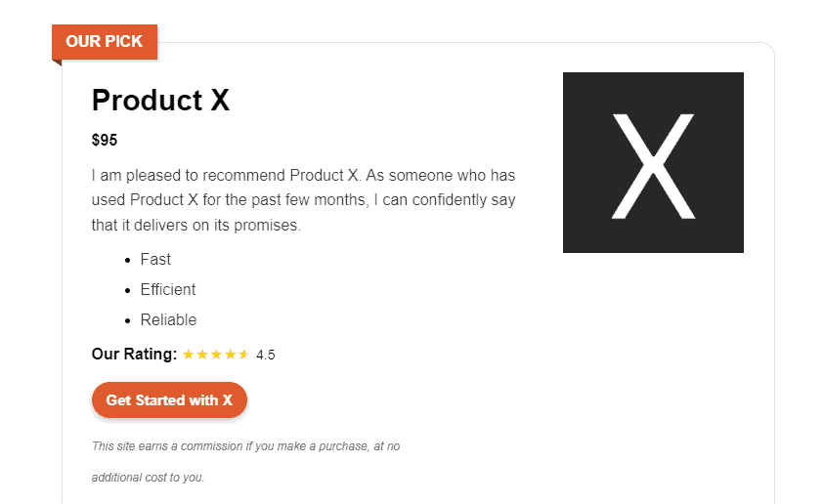Click the fourth rating star
This screenshot has height=504, width=824.
click(x=230, y=355)
